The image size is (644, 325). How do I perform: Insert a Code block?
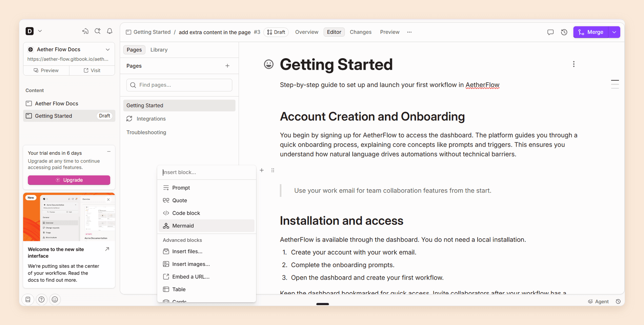click(206, 213)
